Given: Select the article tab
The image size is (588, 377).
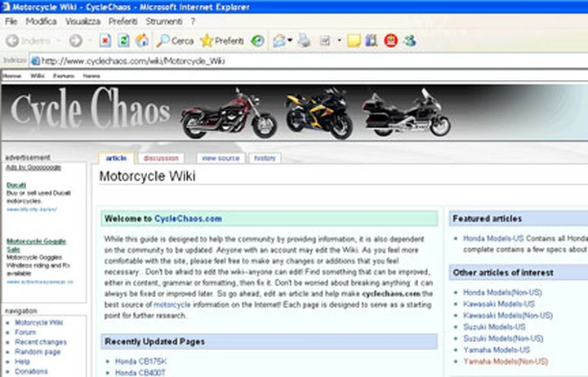Looking at the screenshot, I should click(116, 158).
